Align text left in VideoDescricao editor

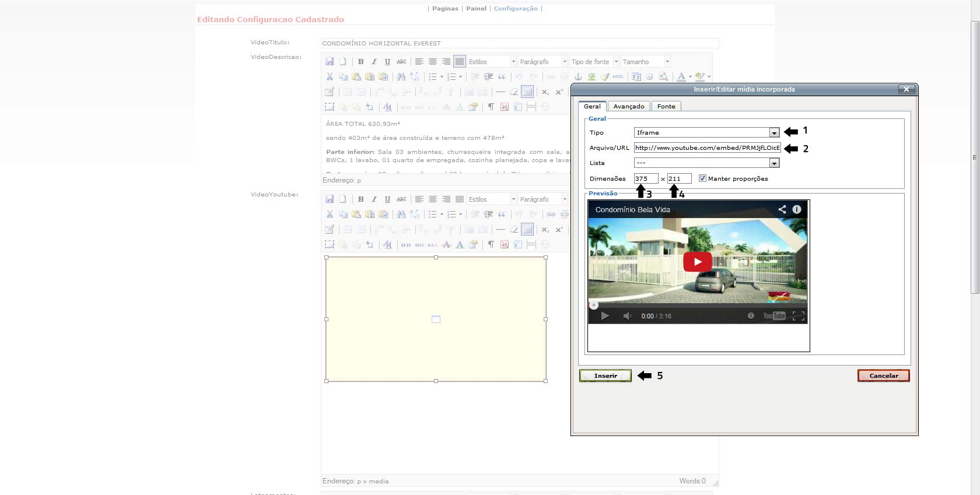tap(419, 61)
